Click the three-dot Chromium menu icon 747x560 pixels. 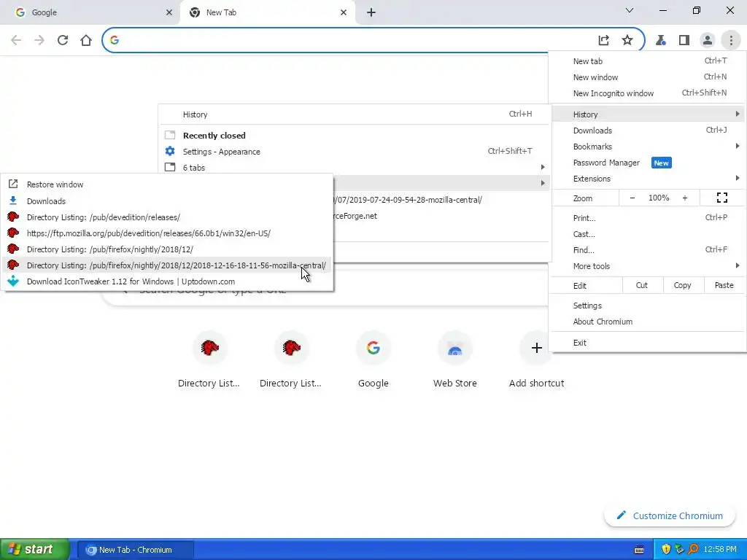pyautogui.click(x=731, y=40)
